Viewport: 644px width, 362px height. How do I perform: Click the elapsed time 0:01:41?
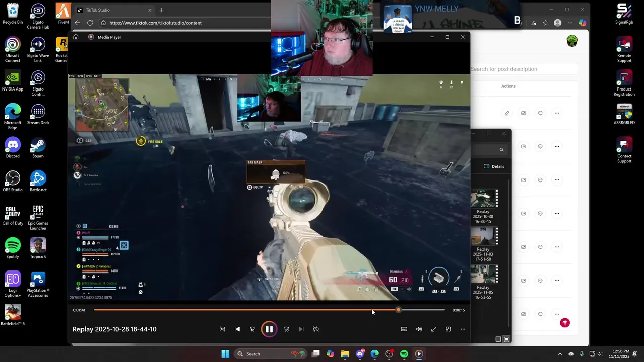point(79,310)
